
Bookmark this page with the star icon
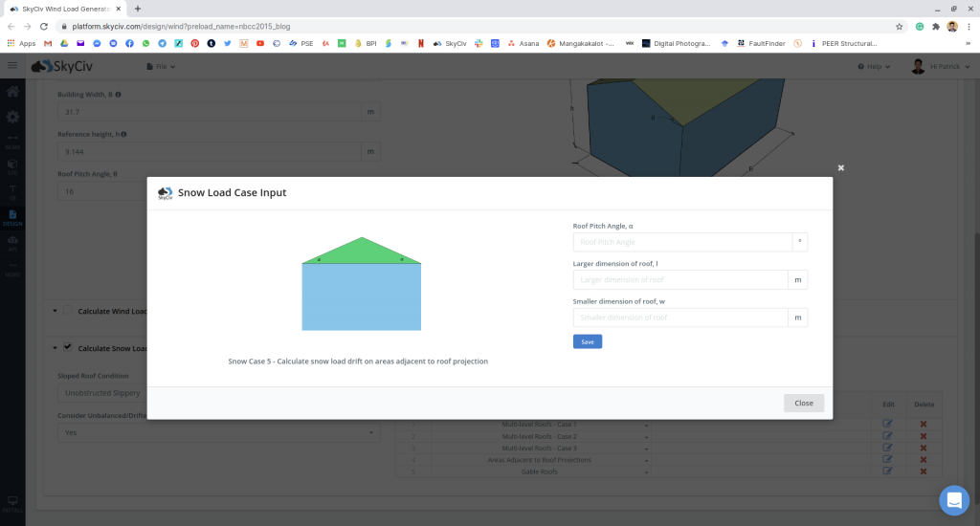[x=900, y=26]
